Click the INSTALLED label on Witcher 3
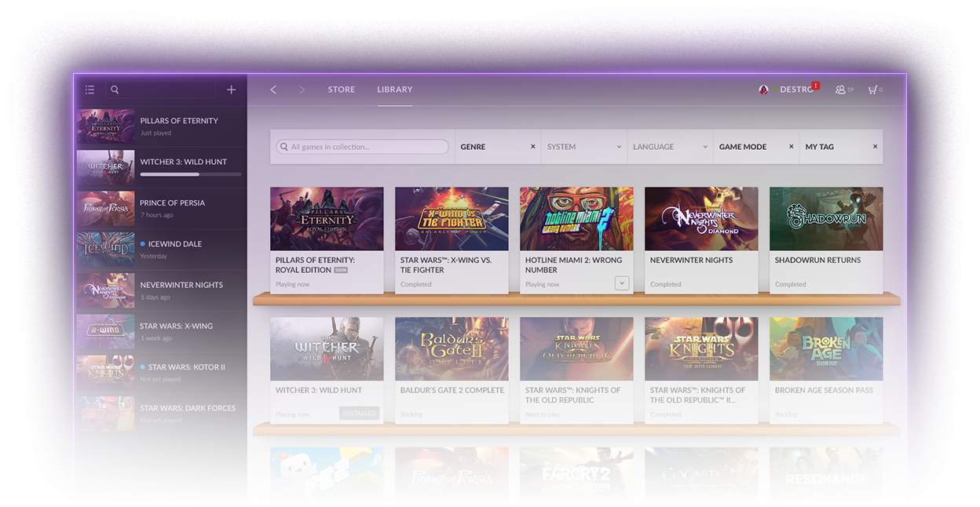The height and width of the screenshot is (507, 980). pos(359,412)
